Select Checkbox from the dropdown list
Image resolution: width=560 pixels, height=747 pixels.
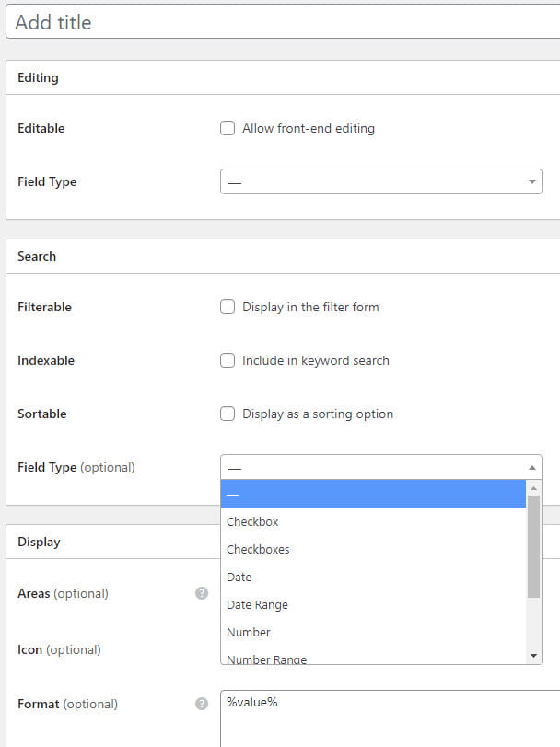coord(252,521)
